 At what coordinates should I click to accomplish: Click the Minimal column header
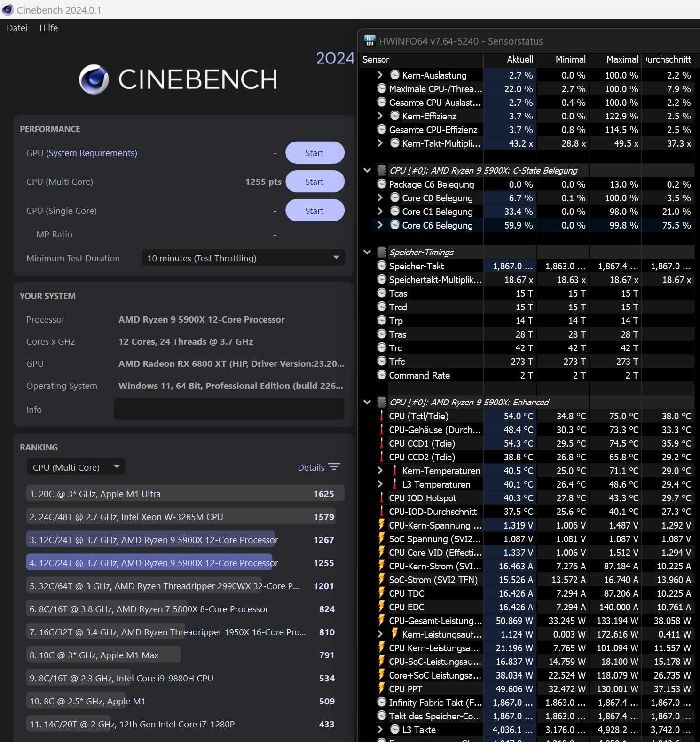(x=563, y=60)
